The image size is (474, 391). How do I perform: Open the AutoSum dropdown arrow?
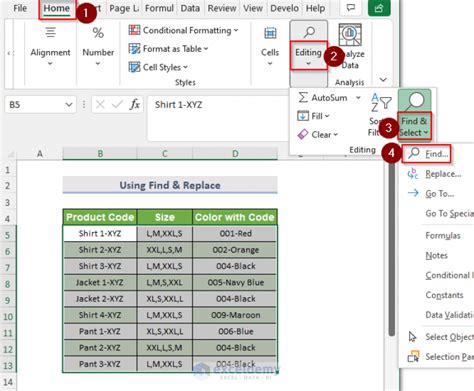(x=358, y=98)
